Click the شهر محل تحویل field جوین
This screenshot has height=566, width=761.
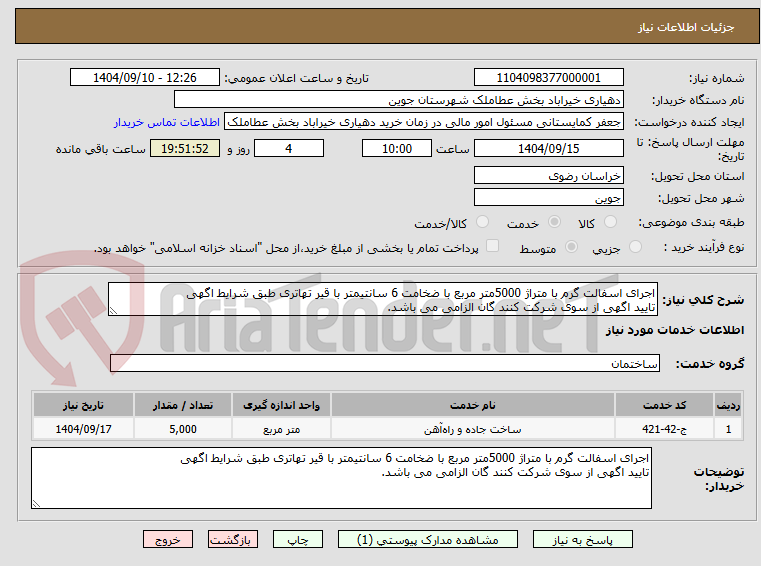pyautogui.click(x=548, y=198)
